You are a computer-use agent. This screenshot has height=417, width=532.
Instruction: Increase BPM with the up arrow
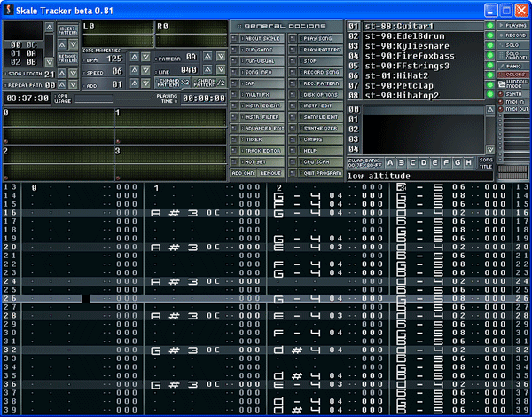[x=135, y=57]
